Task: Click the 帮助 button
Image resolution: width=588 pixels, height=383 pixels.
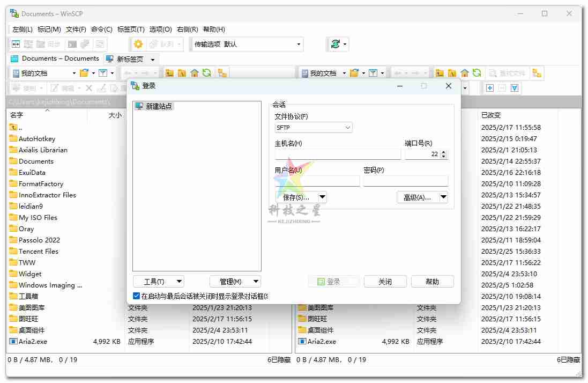Action: [x=432, y=282]
